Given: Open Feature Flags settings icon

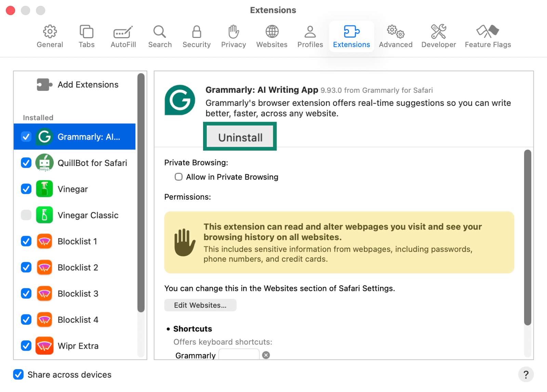Looking at the screenshot, I should coord(488,32).
